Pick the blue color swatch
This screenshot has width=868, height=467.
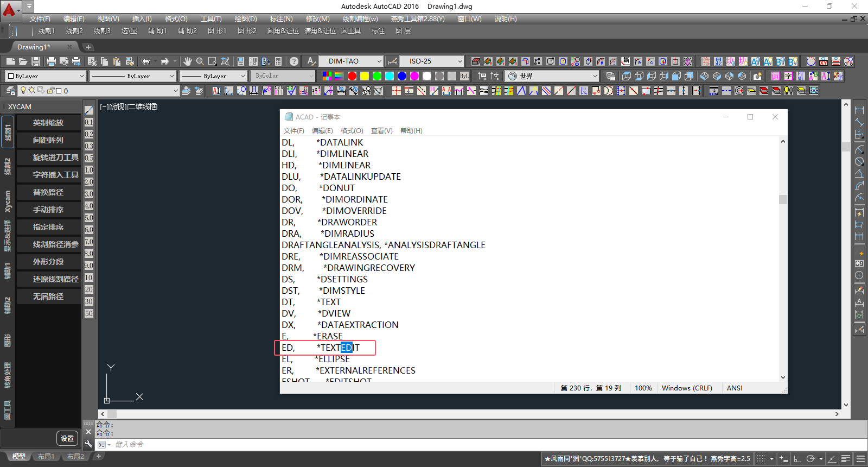402,76
